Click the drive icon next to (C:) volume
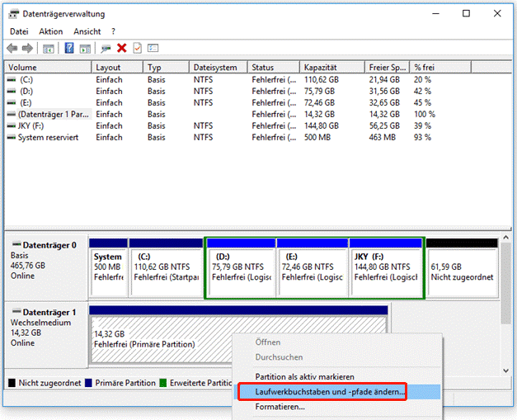The image size is (517, 420). click(12, 79)
